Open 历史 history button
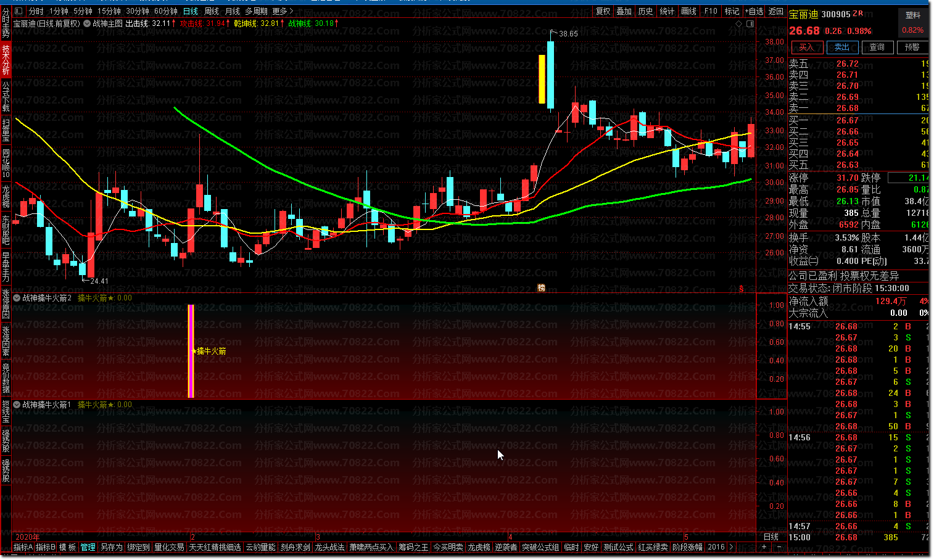This screenshot has height=560, width=934. pos(645,11)
